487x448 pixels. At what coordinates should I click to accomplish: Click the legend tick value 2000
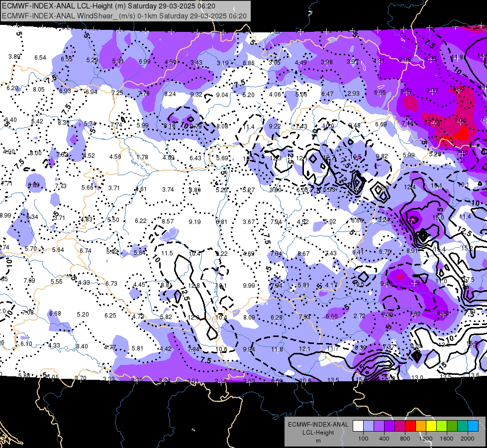(x=468, y=439)
